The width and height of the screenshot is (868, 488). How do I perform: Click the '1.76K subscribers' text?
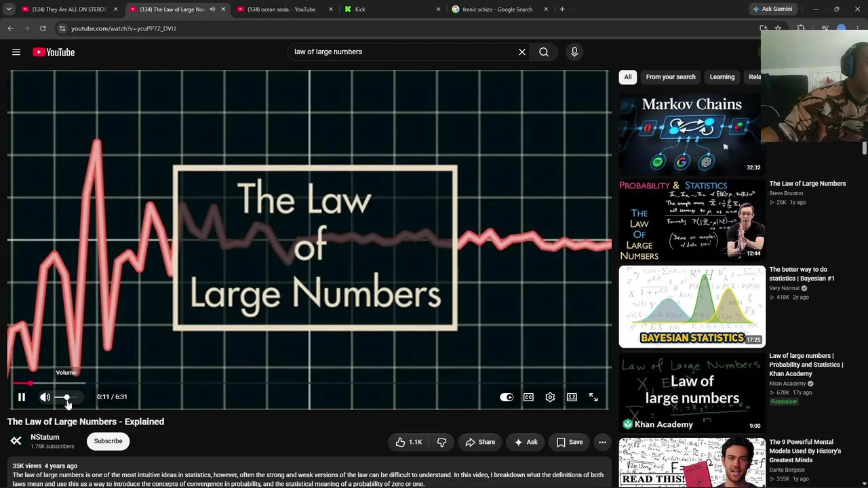(52, 447)
